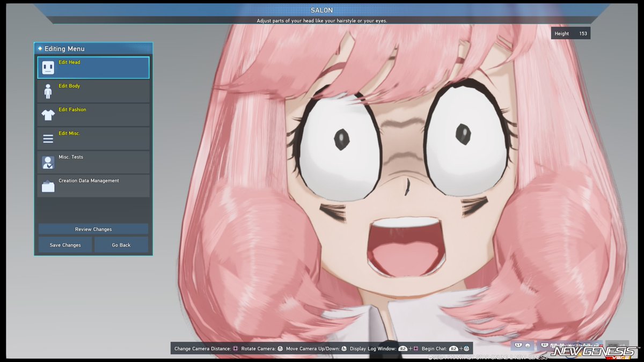The height and width of the screenshot is (362, 644).
Task: Select the Creation Data Management folder icon
Action: (48, 186)
